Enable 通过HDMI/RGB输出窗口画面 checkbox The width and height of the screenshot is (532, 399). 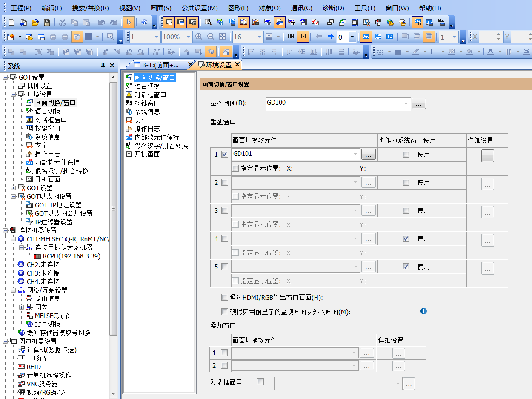[x=225, y=297]
